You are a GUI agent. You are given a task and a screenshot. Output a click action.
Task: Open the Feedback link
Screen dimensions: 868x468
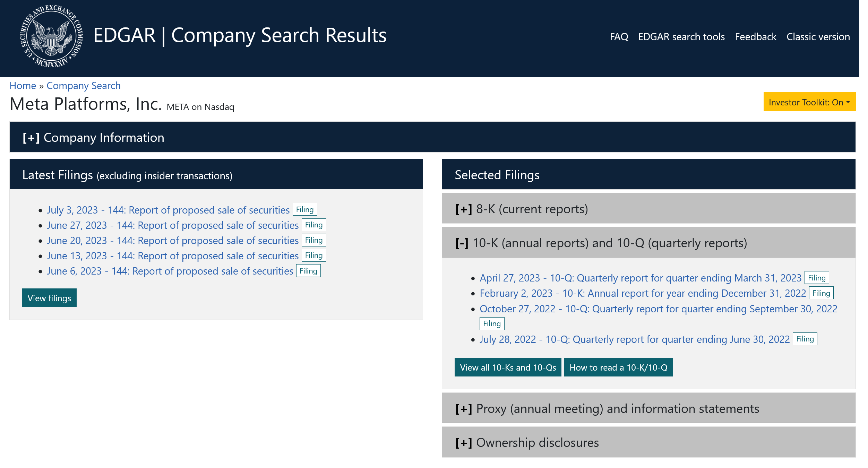pos(755,37)
